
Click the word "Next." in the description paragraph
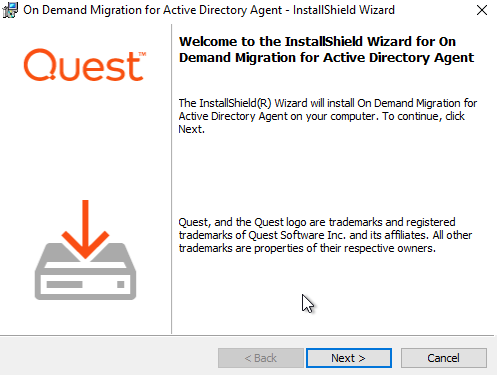click(x=191, y=129)
